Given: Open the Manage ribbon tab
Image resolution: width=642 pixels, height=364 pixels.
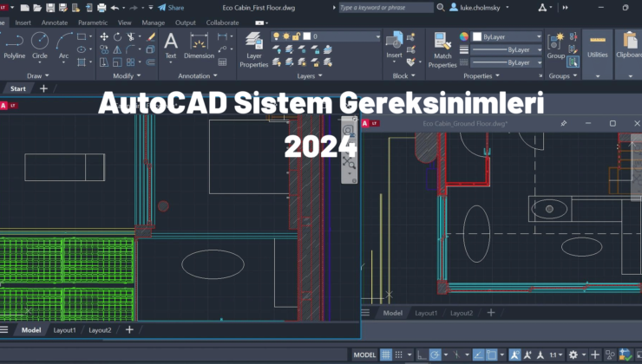Looking at the screenshot, I should click(x=154, y=23).
